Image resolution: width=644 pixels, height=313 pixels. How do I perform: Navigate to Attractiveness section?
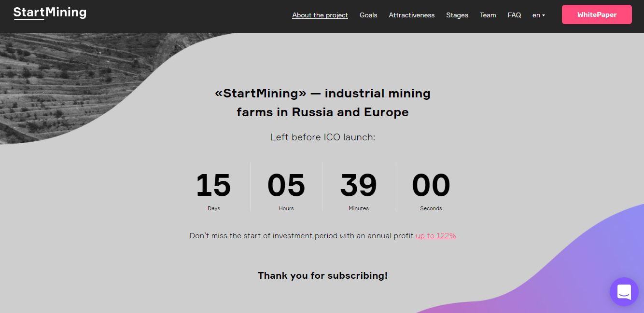tap(411, 15)
